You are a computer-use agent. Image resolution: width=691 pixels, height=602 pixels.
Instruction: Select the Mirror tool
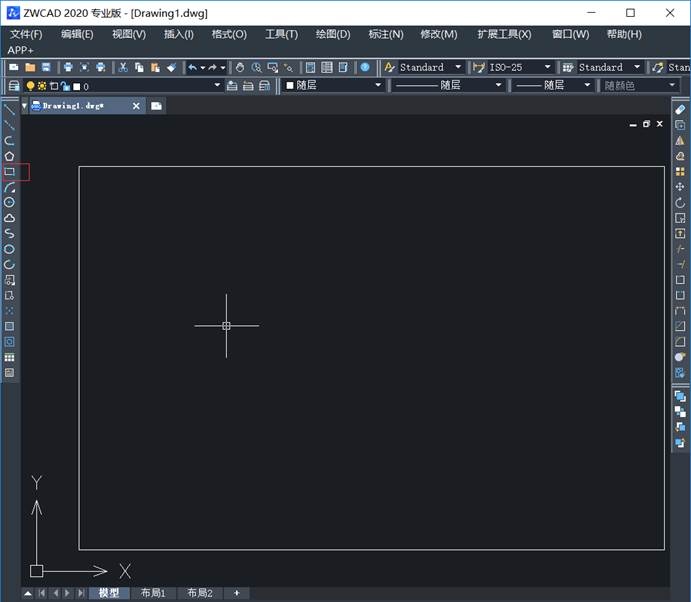pyautogui.click(x=680, y=141)
